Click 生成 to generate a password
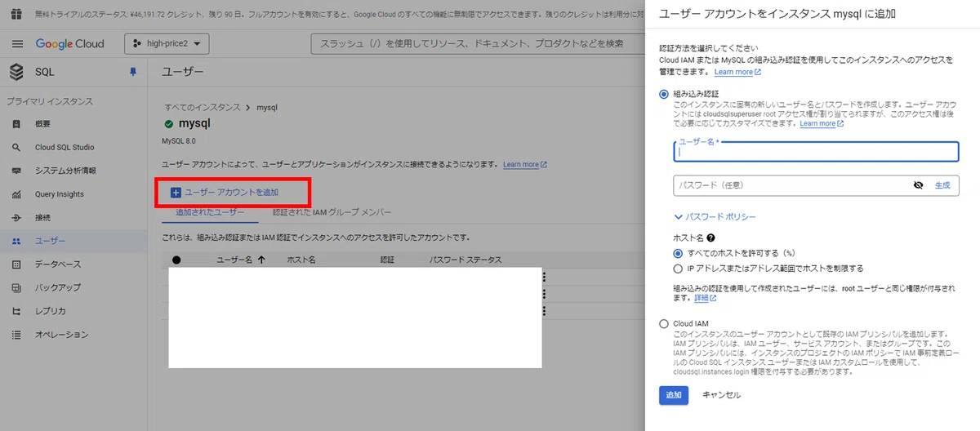Image resolution: width=980 pixels, height=431 pixels. (942, 185)
